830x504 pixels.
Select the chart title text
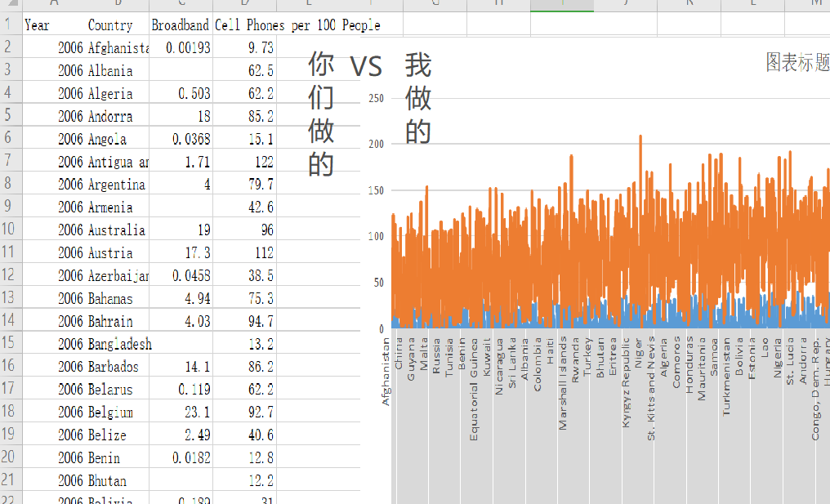[797, 62]
